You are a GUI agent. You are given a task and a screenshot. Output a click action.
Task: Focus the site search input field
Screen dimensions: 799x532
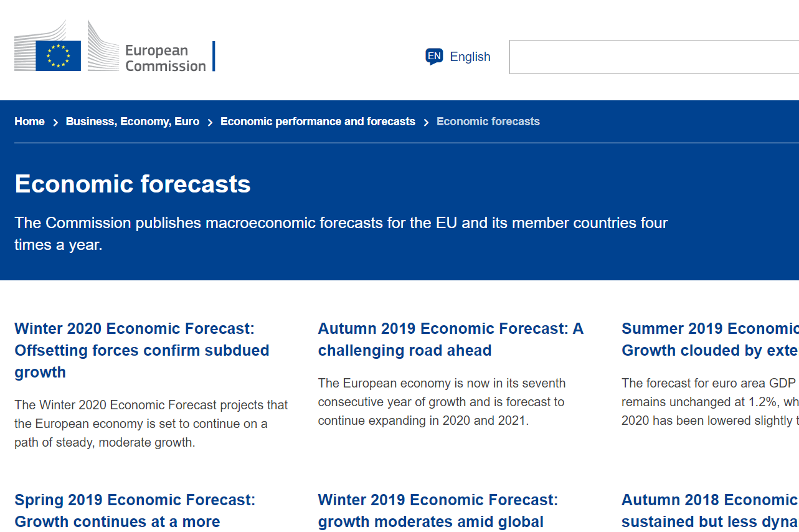coord(654,57)
